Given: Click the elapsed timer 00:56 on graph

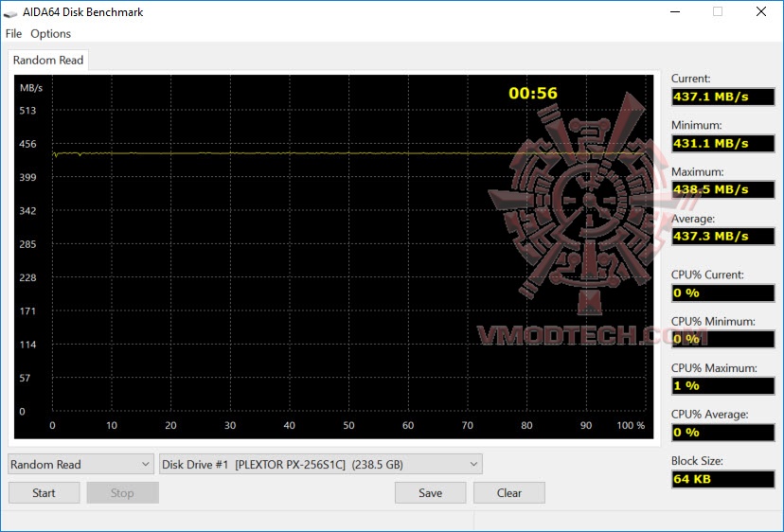Looking at the screenshot, I should point(533,93).
